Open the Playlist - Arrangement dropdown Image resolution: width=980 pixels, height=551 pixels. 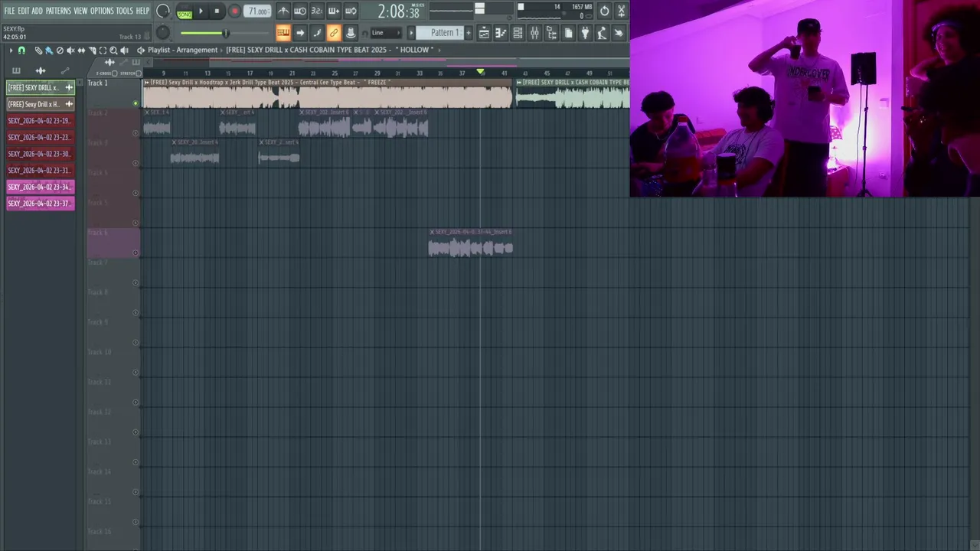click(182, 50)
